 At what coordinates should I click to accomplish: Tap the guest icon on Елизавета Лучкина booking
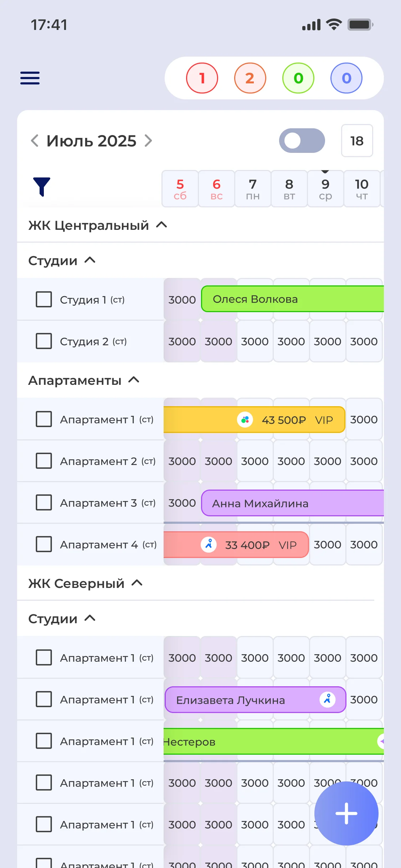point(328,699)
